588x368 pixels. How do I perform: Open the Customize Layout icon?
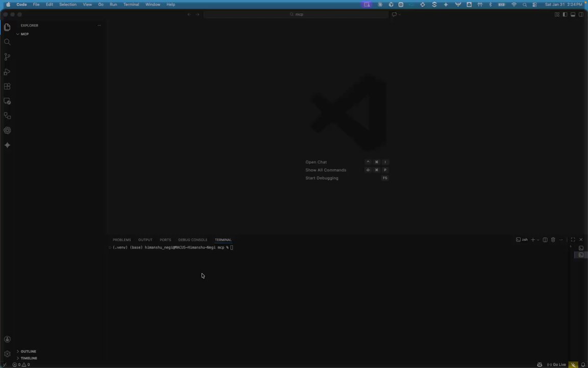click(557, 14)
